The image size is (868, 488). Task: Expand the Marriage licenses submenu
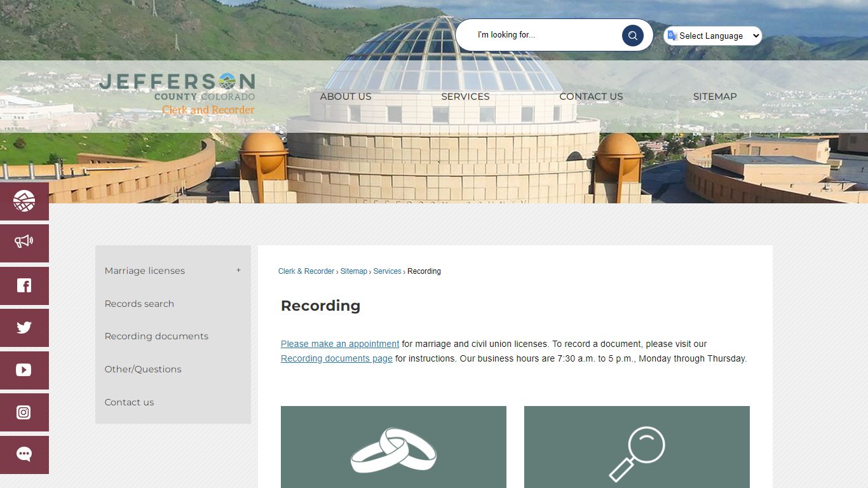pyautogui.click(x=238, y=270)
